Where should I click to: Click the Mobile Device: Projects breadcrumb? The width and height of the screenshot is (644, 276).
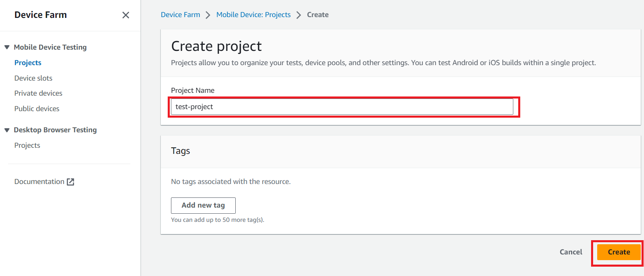(x=253, y=15)
